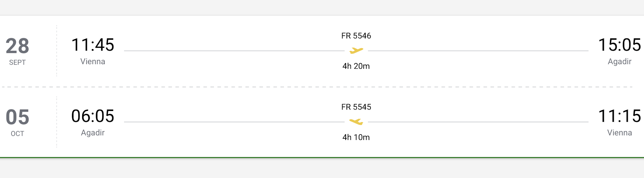Click the SEPT month label

pos(17,63)
